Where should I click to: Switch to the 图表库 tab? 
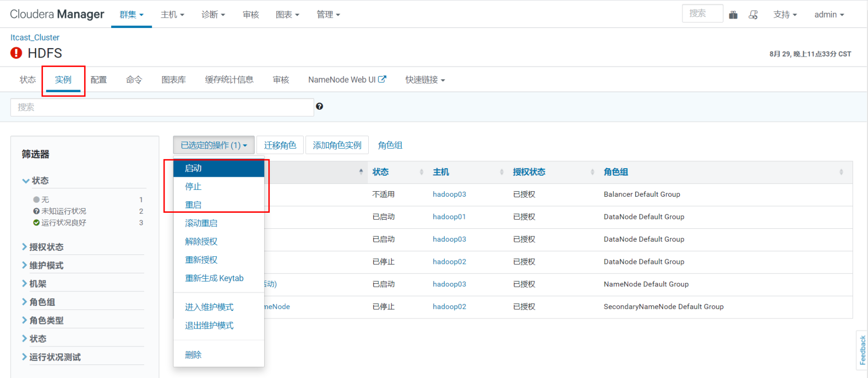tap(174, 80)
